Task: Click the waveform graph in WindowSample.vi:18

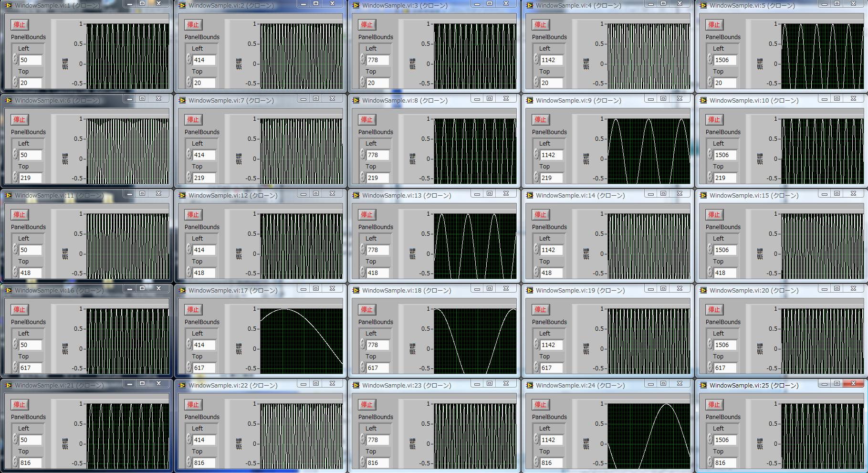Action: click(475, 341)
